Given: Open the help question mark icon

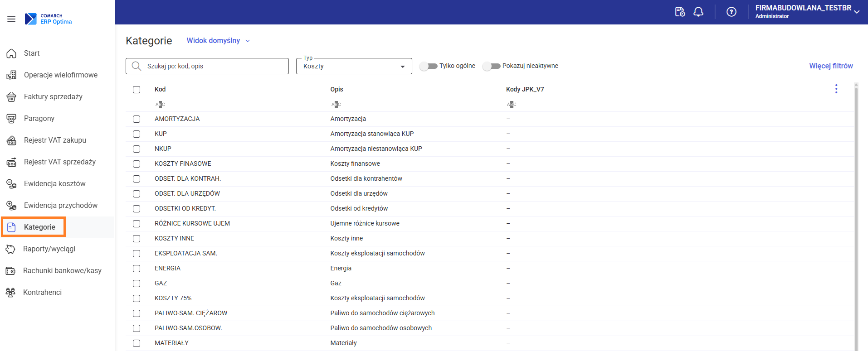Looking at the screenshot, I should coord(731,12).
